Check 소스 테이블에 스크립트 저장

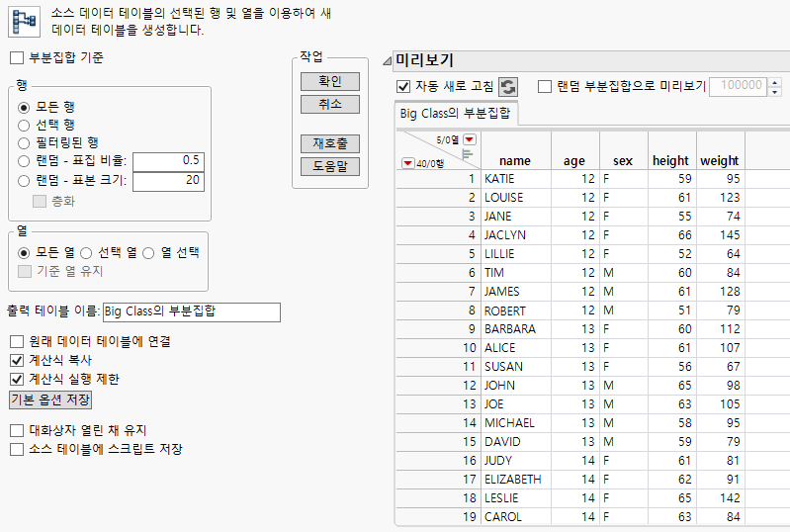pos(17,449)
